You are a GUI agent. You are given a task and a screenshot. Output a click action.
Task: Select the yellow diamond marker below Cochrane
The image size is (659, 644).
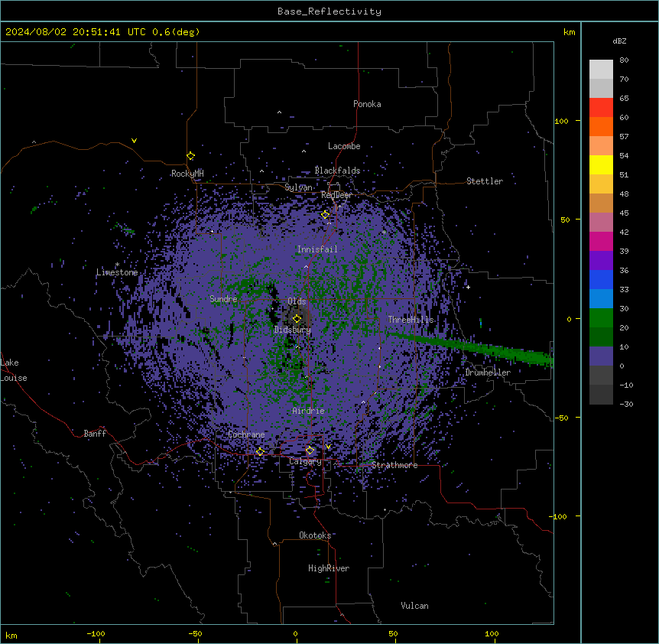click(x=260, y=451)
